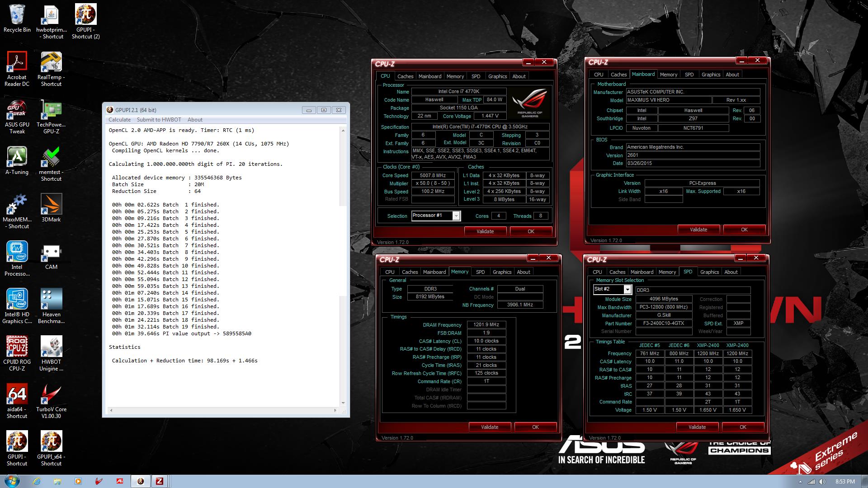Click the Model field MAXIMUS VII HERO

coord(668,100)
